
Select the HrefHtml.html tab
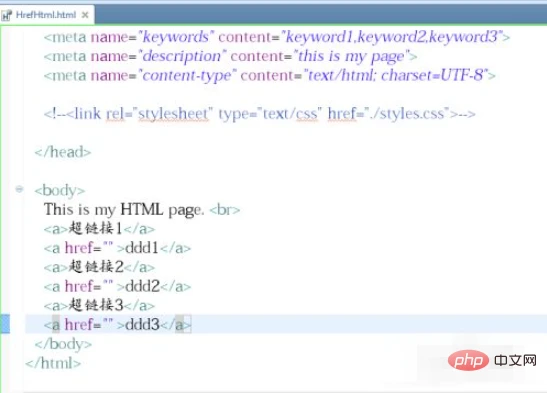[47, 15]
